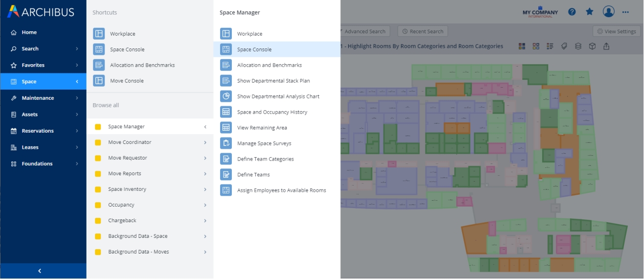Image resolution: width=644 pixels, height=279 pixels.
Task: Expand the Move Coordinator chevron
Action: pos(205,142)
